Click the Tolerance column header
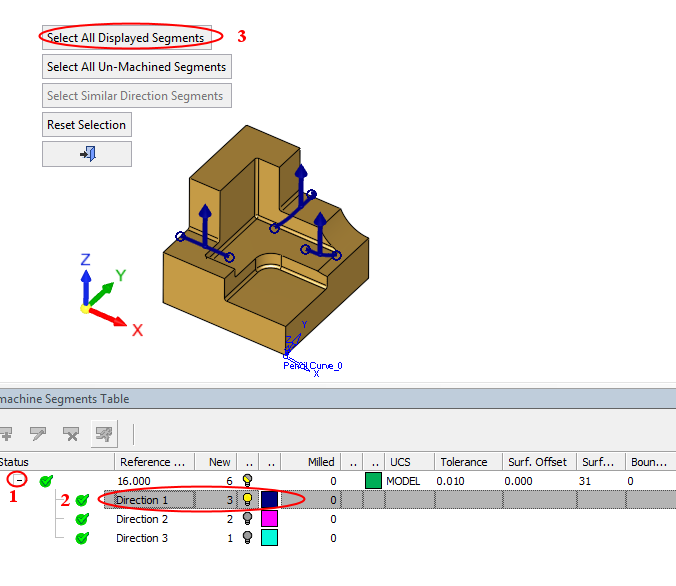The image size is (676, 586). click(464, 462)
